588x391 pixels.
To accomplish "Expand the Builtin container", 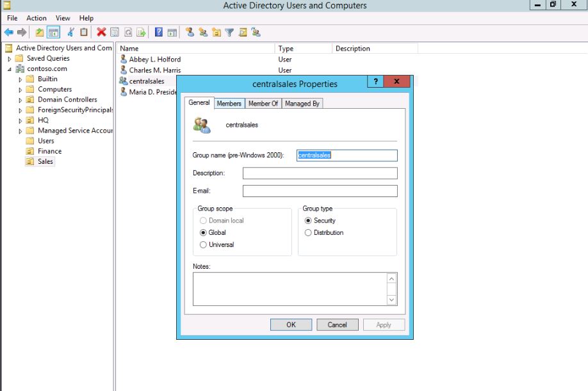I will (x=20, y=79).
